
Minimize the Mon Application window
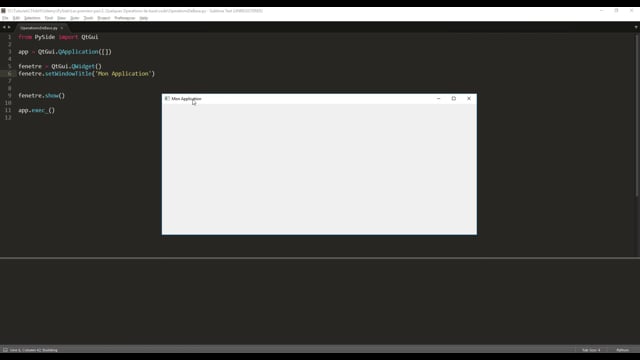[438, 98]
